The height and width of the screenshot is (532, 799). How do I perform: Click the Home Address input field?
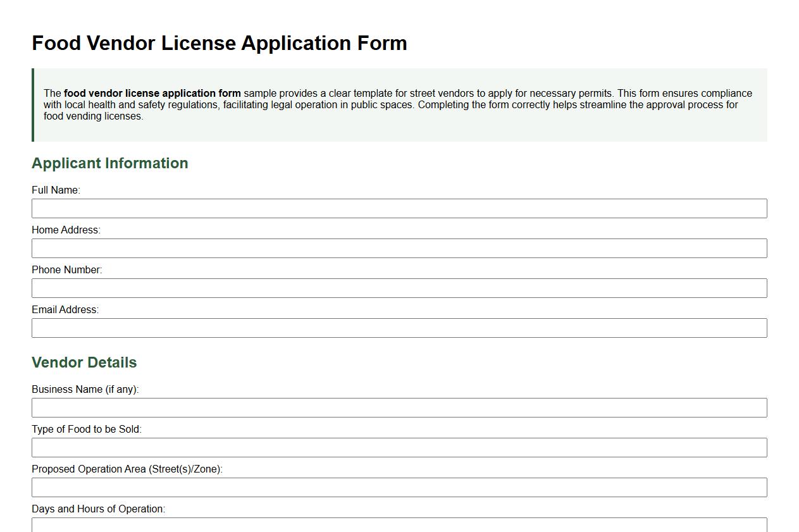click(x=399, y=248)
